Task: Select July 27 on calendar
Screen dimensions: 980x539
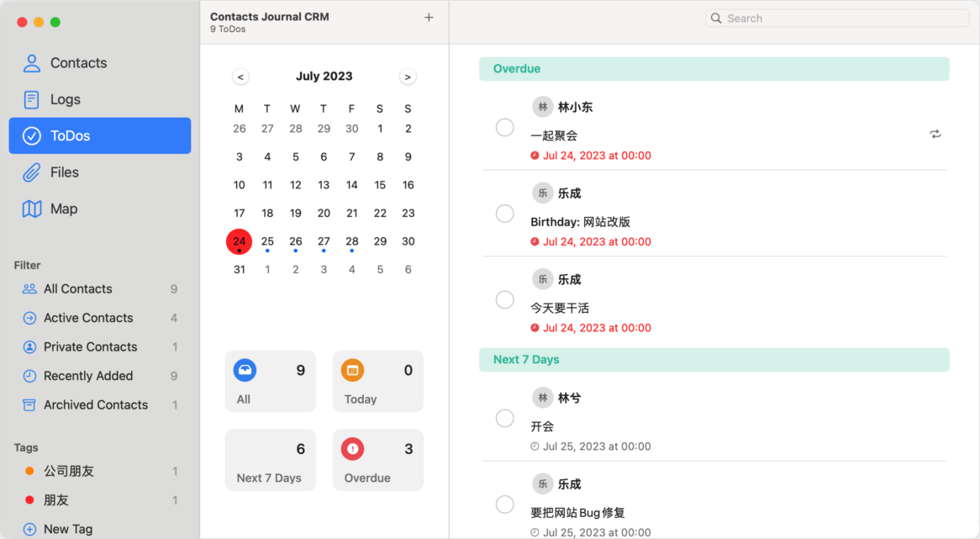Action: [x=324, y=241]
